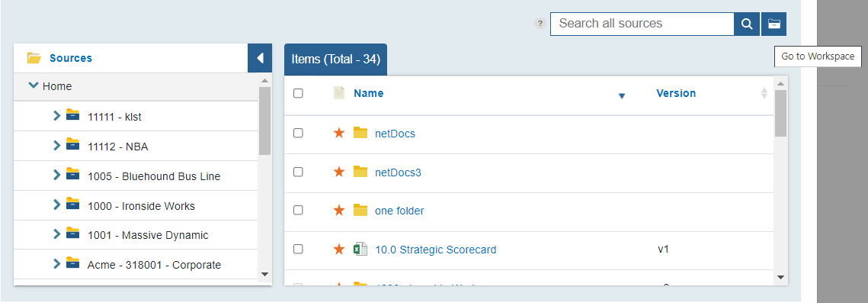Focus the Search all sources field
Image resolution: width=868 pixels, height=303 pixels.
[x=642, y=24]
